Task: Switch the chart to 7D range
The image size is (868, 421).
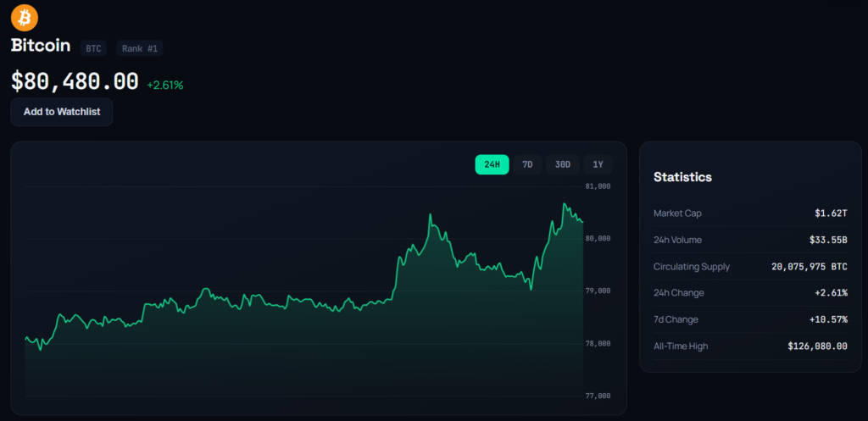Action: point(527,165)
